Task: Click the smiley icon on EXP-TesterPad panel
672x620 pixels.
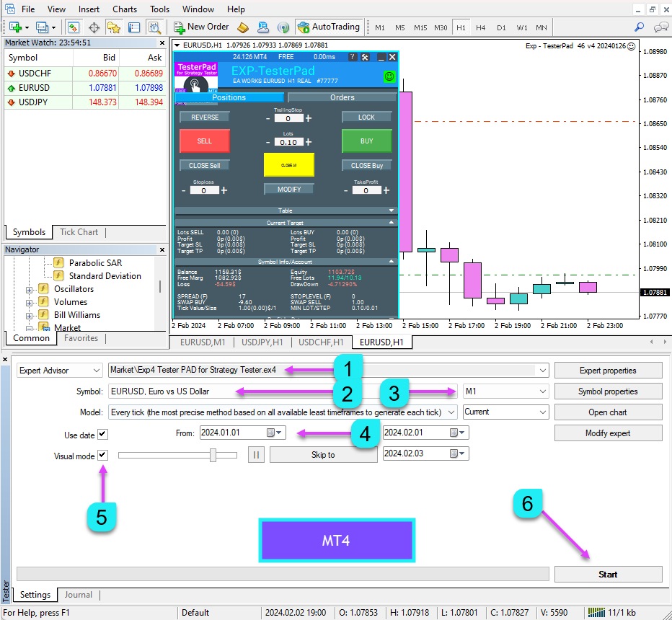Action: point(389,76)
